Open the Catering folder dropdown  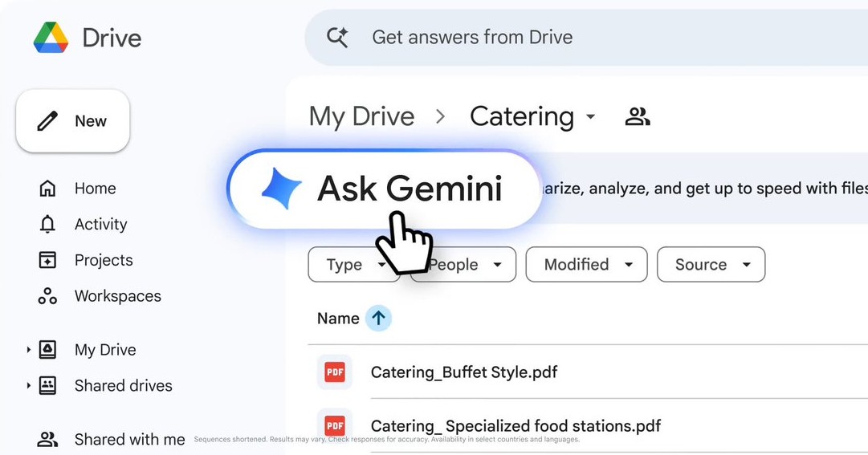pos(591,117)
